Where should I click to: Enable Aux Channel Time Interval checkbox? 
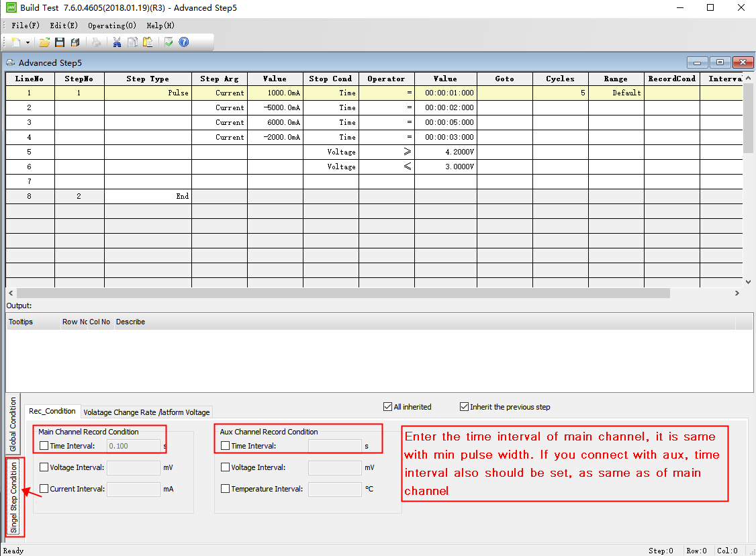(x=225, y=446)
